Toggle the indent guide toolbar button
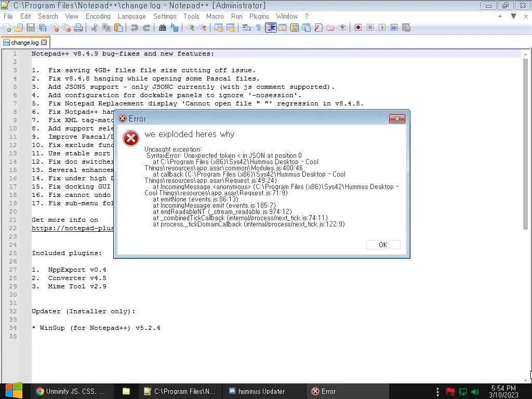This screenshot has width=532, height=399. click(271, 28)
